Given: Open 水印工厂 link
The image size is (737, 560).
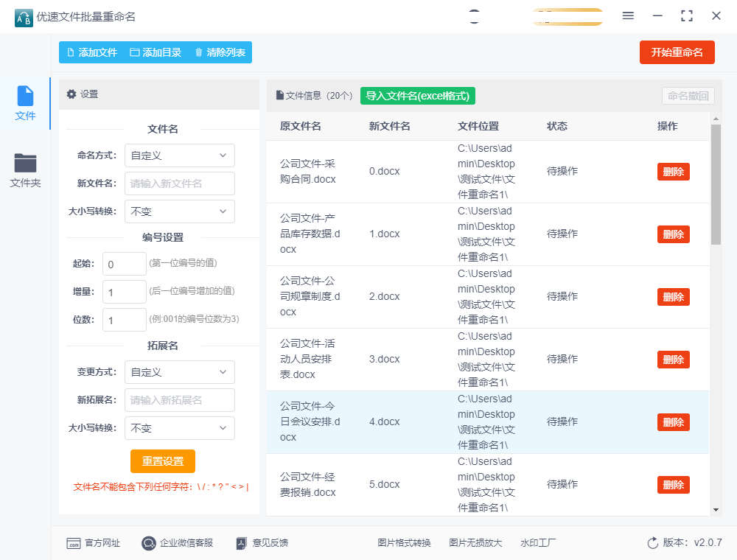Looking at the screenshot, I should coord(538,543).
